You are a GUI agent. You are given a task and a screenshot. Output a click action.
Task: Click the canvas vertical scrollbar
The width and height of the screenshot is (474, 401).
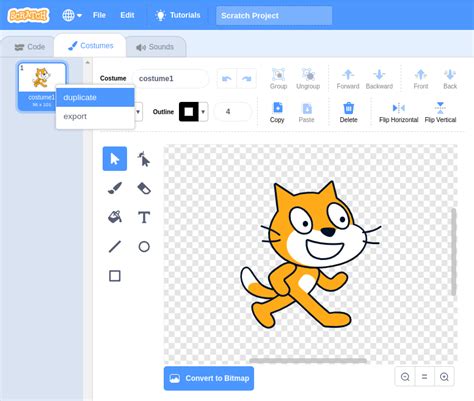454,252
